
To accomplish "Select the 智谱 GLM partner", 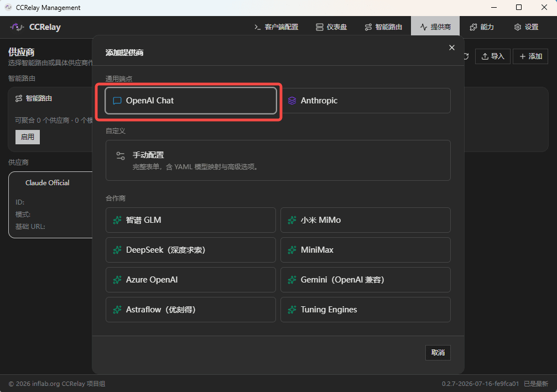I will [191, 220].
